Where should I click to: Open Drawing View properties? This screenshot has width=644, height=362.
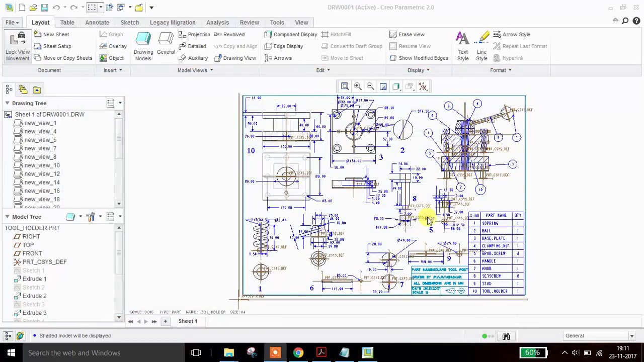(234, 58)
